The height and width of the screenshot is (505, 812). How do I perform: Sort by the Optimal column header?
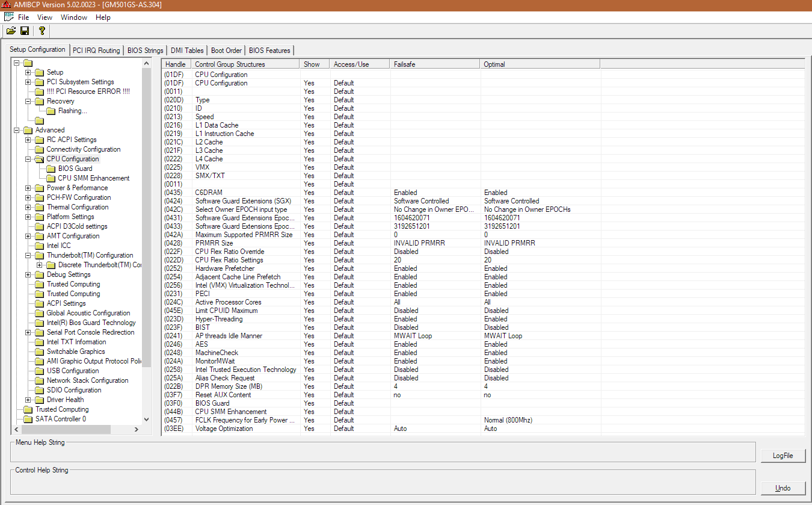pos(540,64)
